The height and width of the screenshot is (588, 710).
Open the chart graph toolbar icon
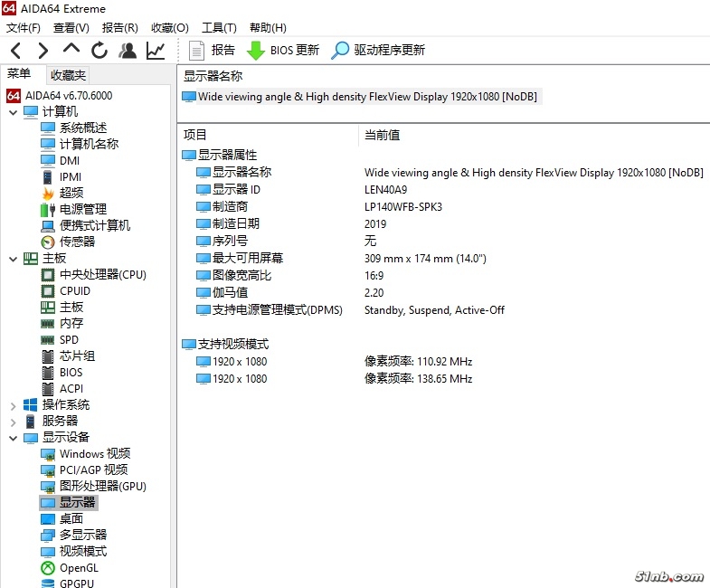point(156,51)
